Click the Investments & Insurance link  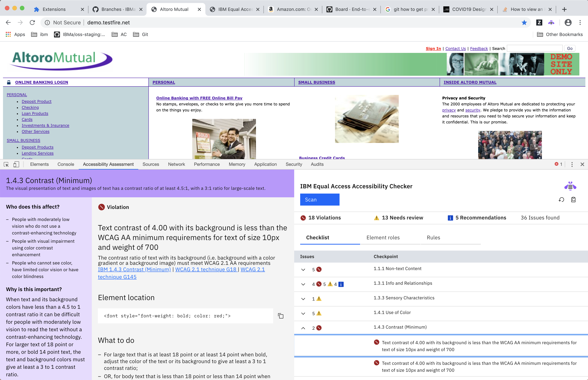(45, 125)
